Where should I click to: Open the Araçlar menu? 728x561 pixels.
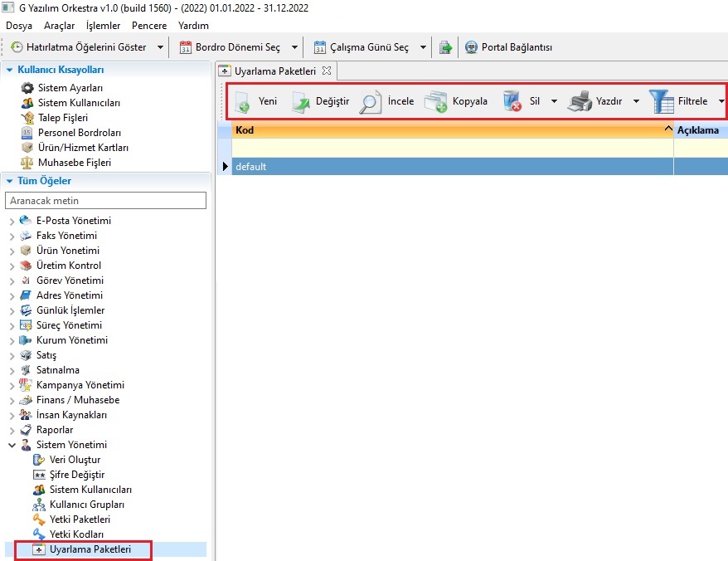coord(58,26)
